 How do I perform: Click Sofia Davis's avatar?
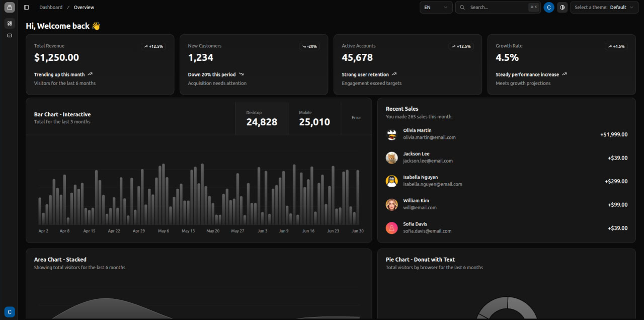391,228
